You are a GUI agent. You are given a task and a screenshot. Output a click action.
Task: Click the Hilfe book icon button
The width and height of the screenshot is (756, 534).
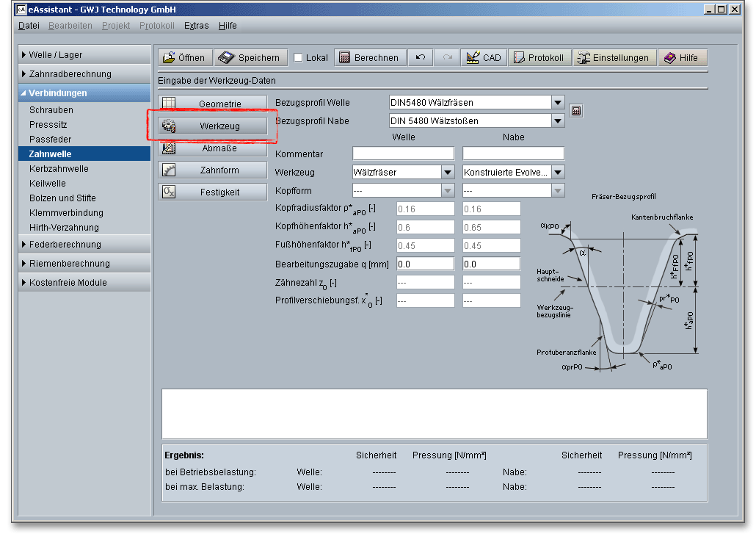682,58
